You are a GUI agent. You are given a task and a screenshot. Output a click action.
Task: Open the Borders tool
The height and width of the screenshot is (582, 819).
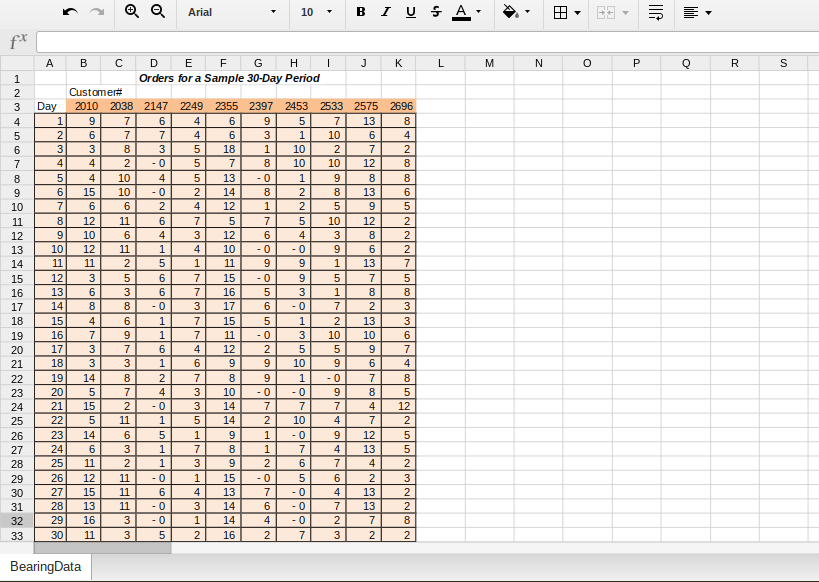coord(560,13)
